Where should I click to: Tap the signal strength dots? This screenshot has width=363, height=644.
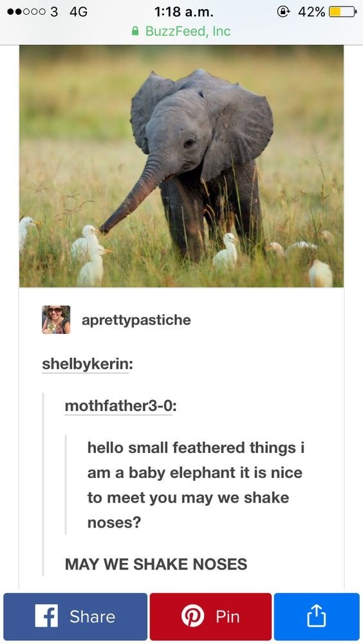26,12
